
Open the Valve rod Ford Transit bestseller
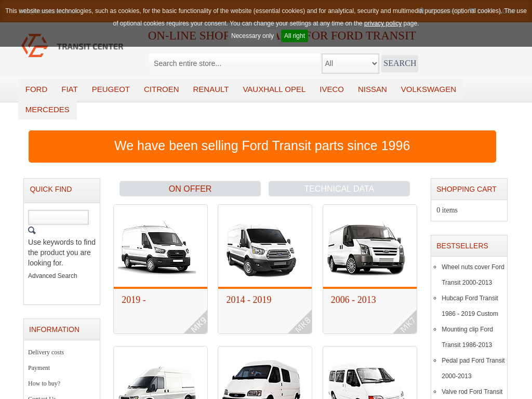pos(472,392)
